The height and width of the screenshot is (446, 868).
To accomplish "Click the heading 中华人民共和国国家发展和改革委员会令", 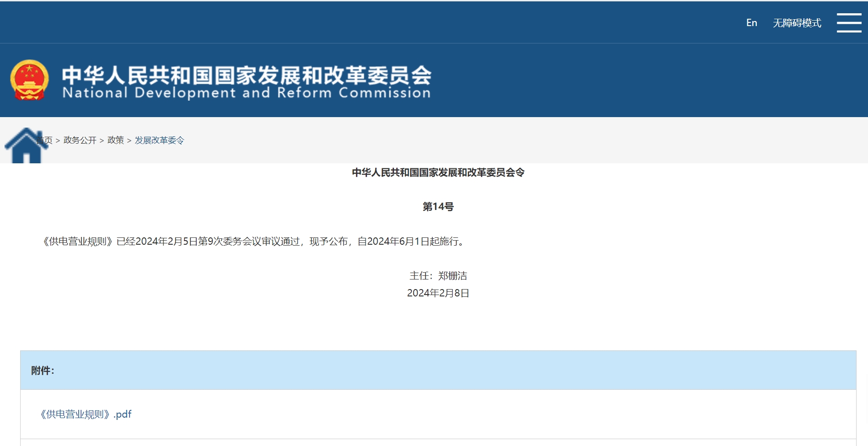I will (438, 172).
